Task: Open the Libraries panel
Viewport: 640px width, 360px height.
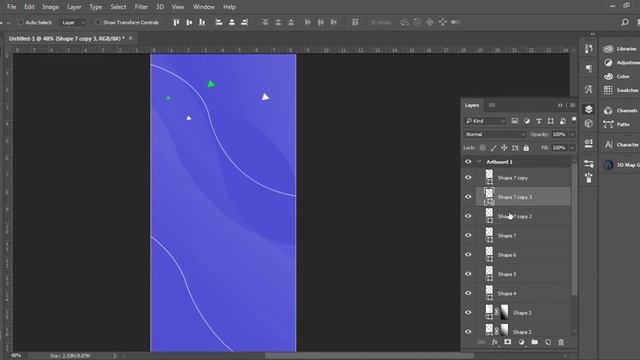Action: 621,49
